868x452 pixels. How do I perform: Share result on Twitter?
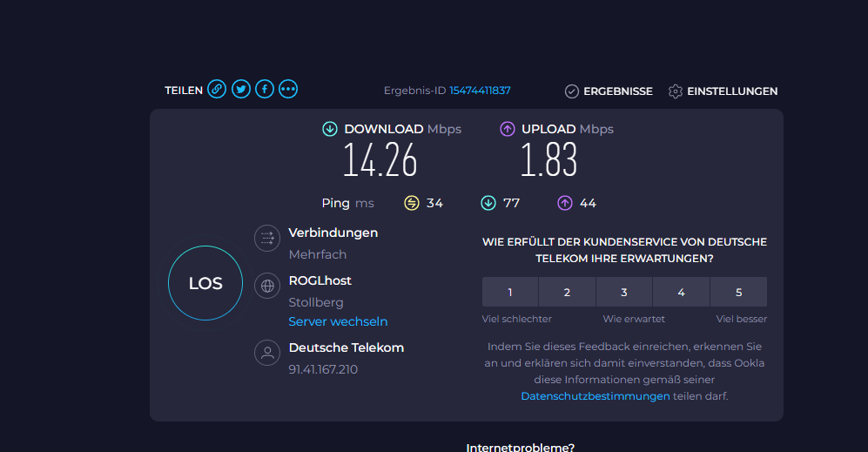coord(241,89)
